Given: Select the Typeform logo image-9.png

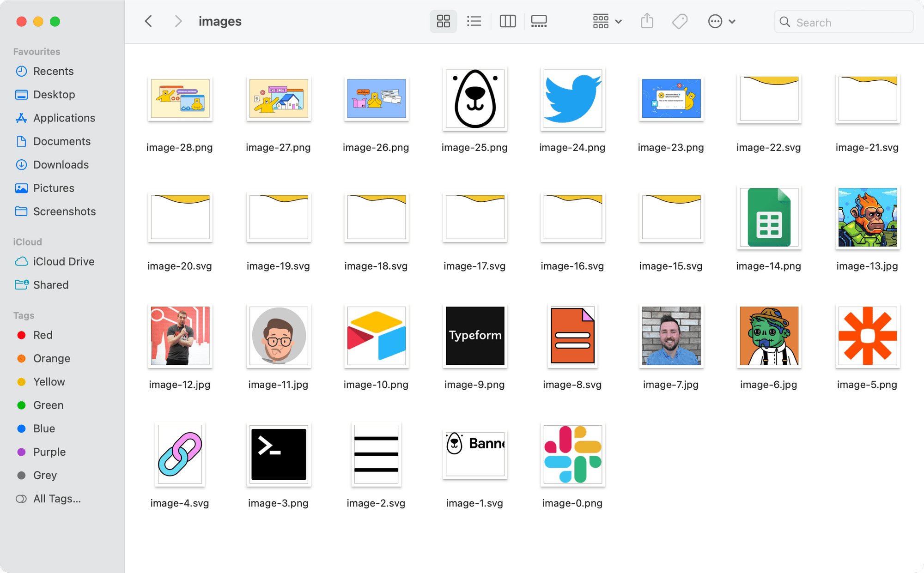Looking at the screenshot, I should coord(475,336).
